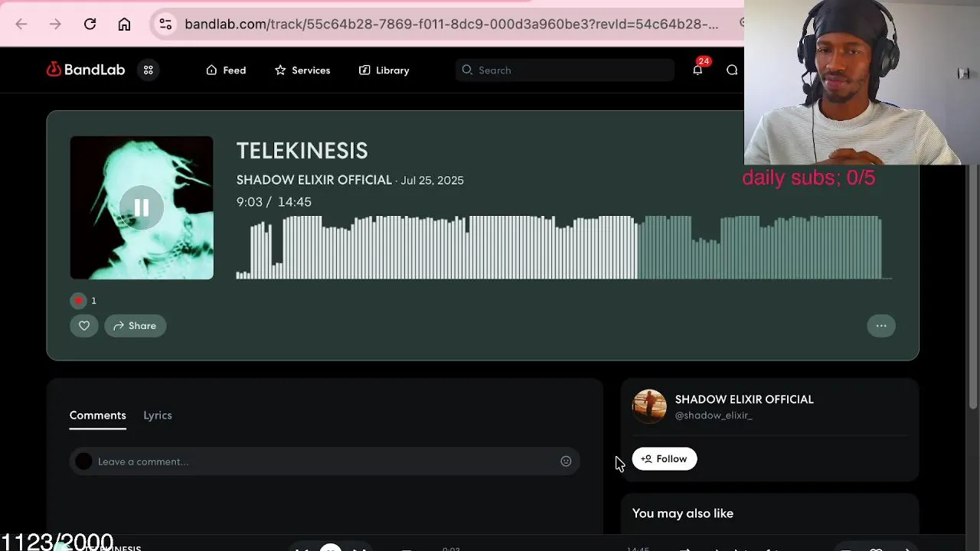The height and width of the screenshot is (551, 980).
Task: Open the Services menu item
Action: 302,70
